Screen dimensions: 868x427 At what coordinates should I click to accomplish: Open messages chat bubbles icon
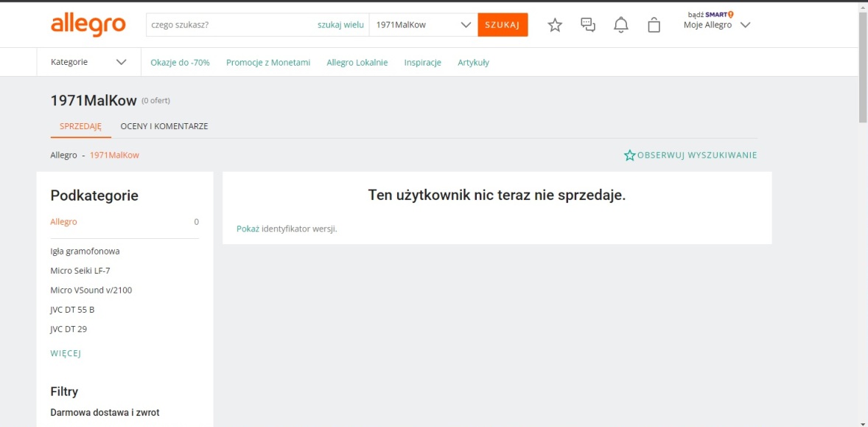(x=588, y=25)
